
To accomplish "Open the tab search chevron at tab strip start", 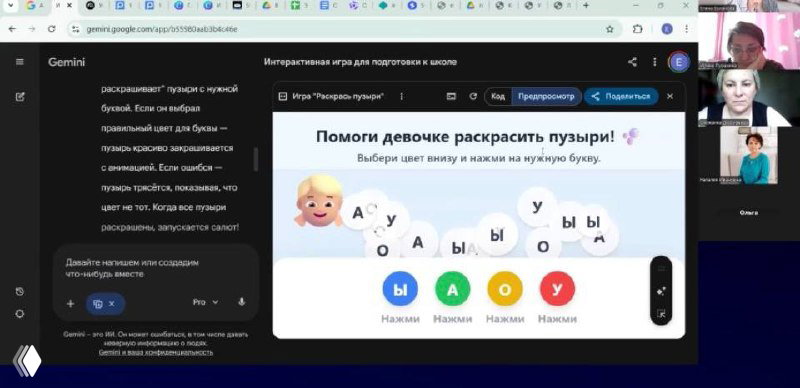I will tap(9, 6).
